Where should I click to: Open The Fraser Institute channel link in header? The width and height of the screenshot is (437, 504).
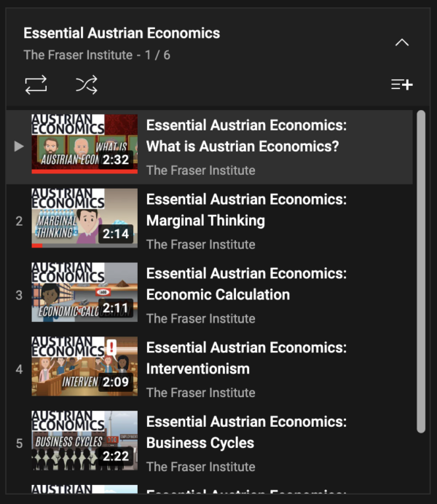pyautogui.click(x=78, y=55)
